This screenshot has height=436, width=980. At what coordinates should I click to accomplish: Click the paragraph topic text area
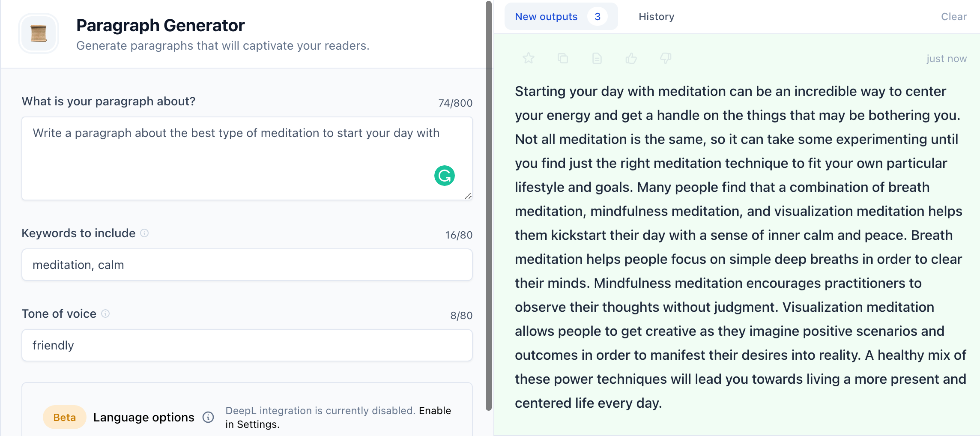point(247,158)
